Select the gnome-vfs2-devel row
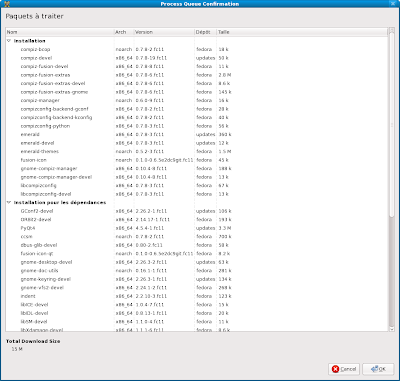The height and width of the screenshot is (381, 400). [x=197, y=287]
